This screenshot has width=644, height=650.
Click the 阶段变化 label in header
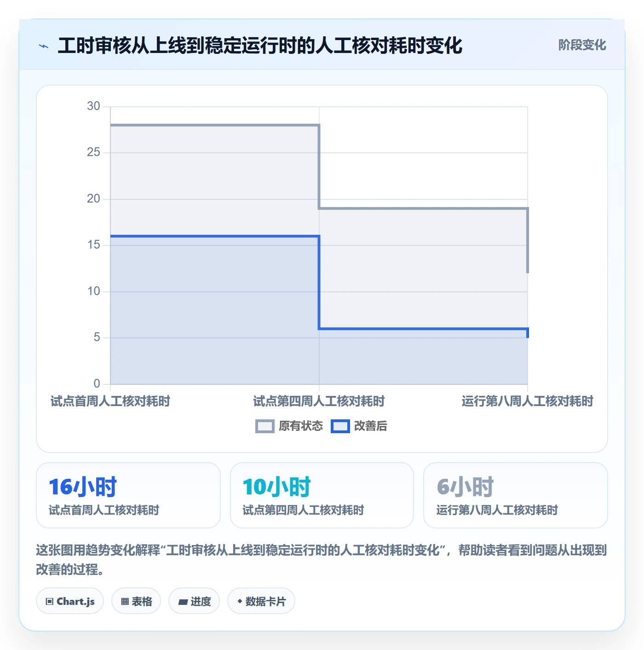[582, 45]
